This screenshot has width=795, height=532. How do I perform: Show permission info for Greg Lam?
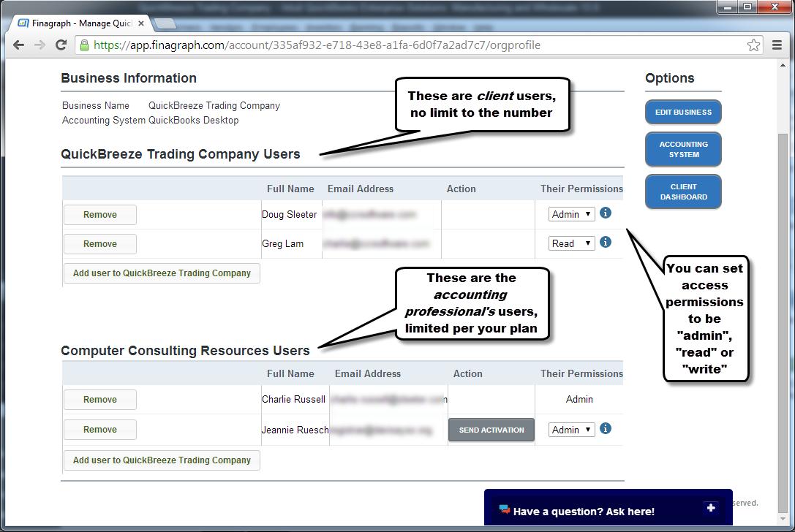[x=606, y=242]
